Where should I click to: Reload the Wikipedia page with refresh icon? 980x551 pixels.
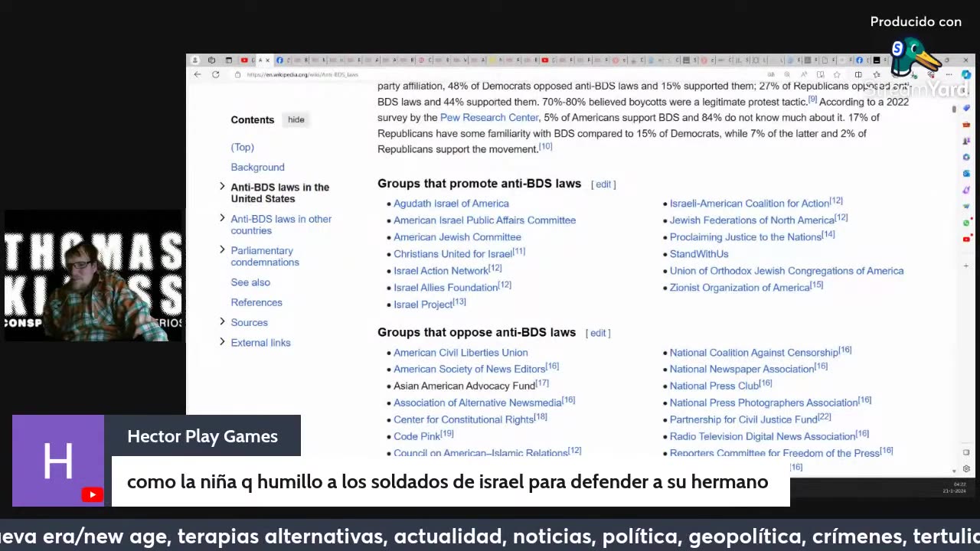coord(215,74)
